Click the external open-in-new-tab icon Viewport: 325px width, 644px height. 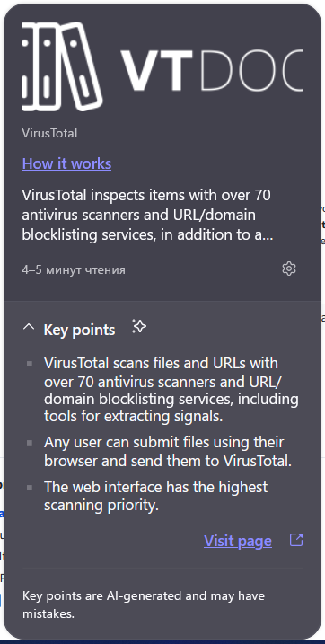click(296, 540)
